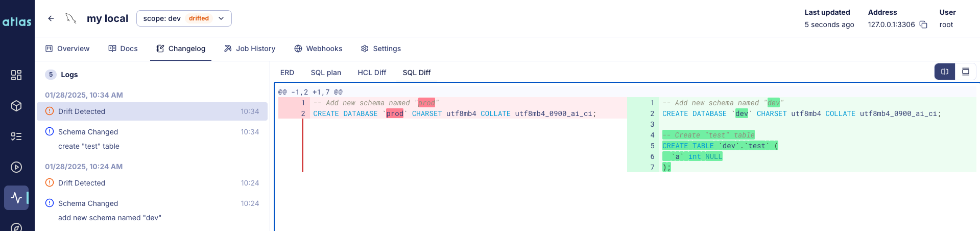This screenshot has width=980, height=231.
Task: Enable unified diff view toggle
Action: (x=966, y=72)
